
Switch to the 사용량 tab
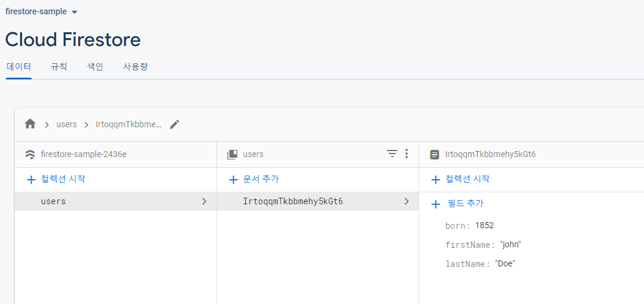tap(135, 67)
